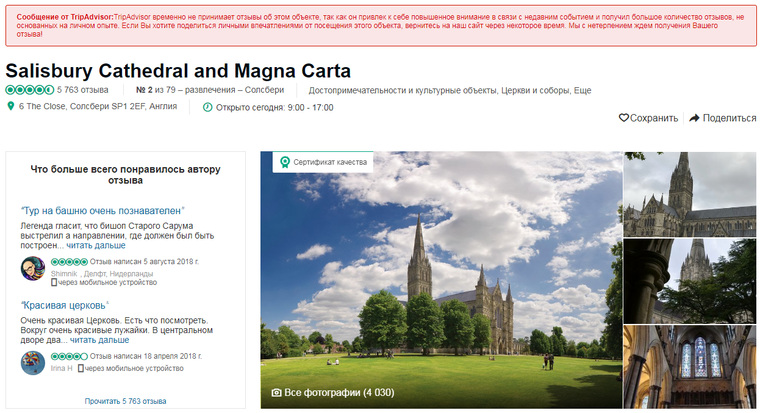Click Сертификат качества badge label
760x413 pixels.
(330, 162)
